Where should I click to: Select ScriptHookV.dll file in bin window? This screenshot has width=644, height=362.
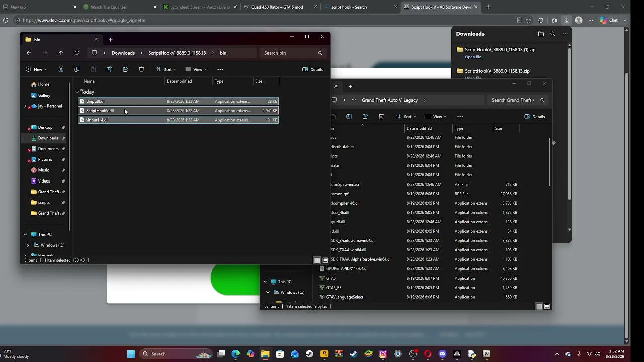point(179,111)
